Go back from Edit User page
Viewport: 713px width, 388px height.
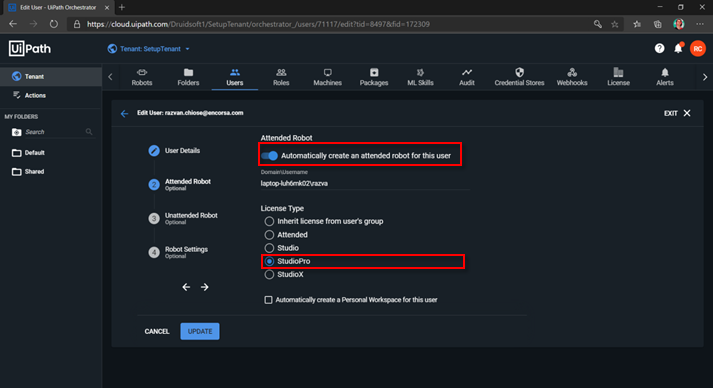[x=124, y=113]
